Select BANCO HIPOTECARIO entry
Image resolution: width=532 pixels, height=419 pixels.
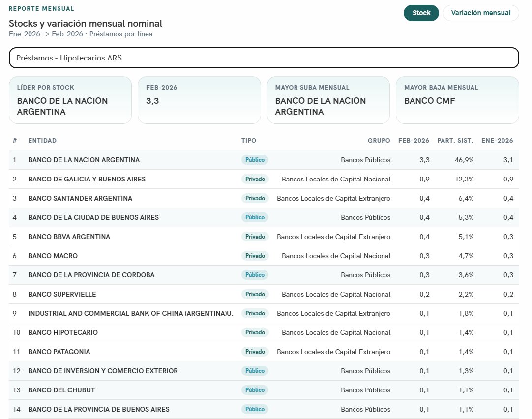tap(63, 332)
